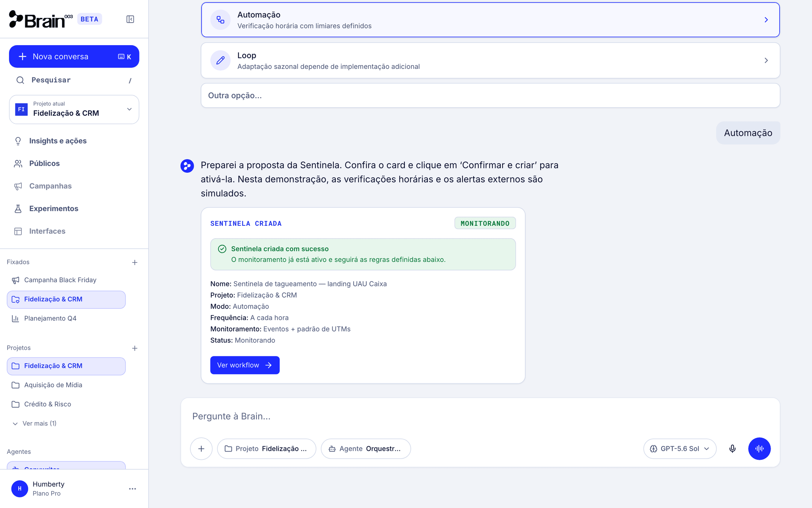Click the Humberty avatar
The height and width of the screenshot is (508, 812).
(x=20, y=489)
